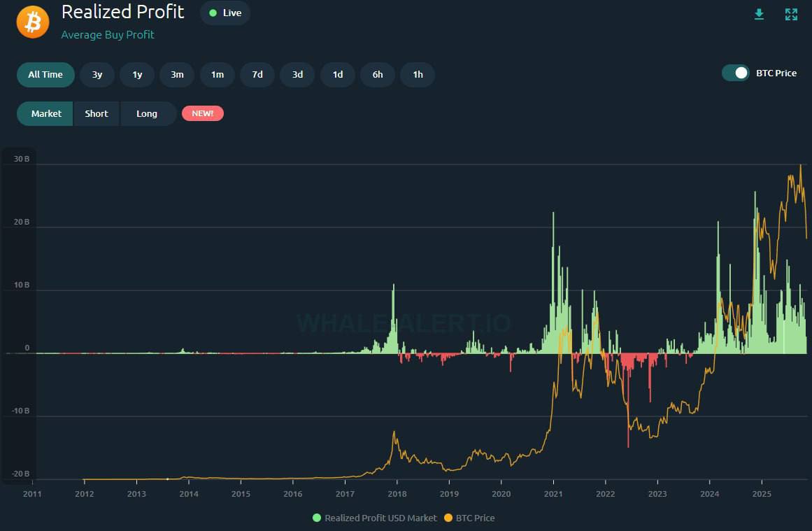Set the range to 3m
Screen dimensions: 812x531
[178, 75]
